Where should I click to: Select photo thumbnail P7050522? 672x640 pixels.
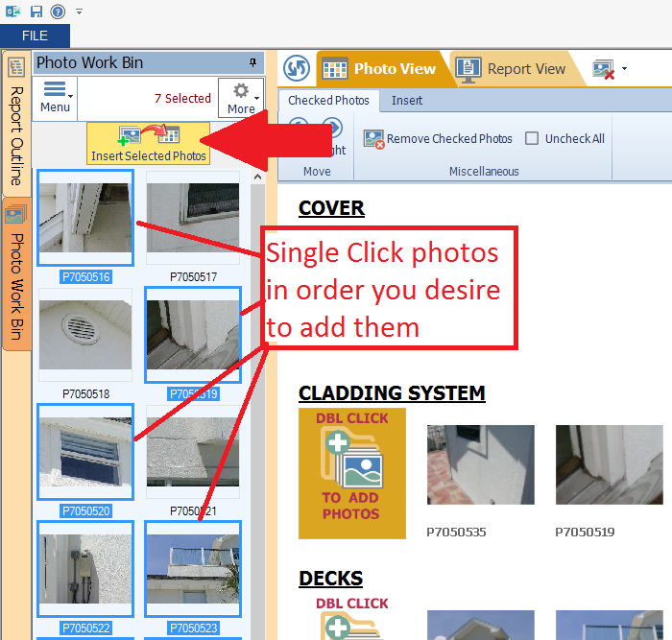85,569
